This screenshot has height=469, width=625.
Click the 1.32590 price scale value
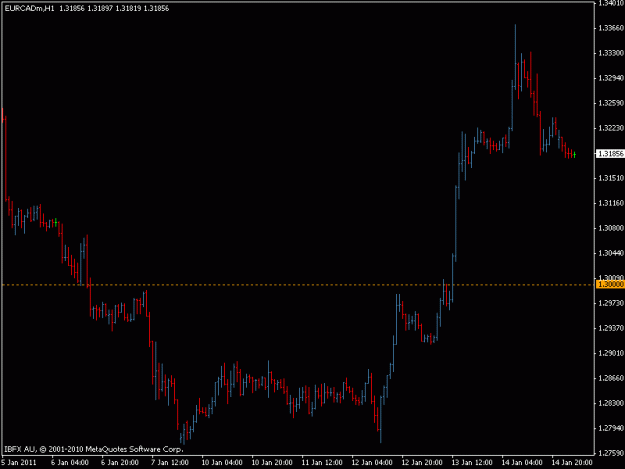point(611,103)
